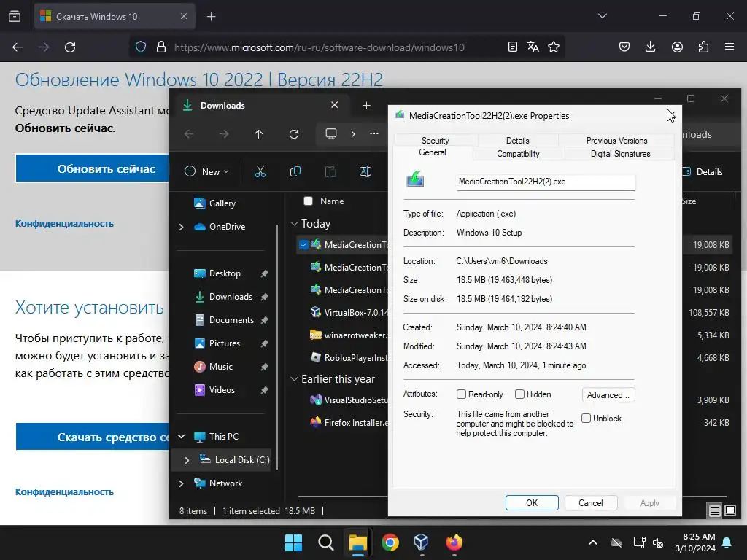This screenshot has width=747, height=560.
Task: Open Pictures in Quick access
Action: click(225, 343)
